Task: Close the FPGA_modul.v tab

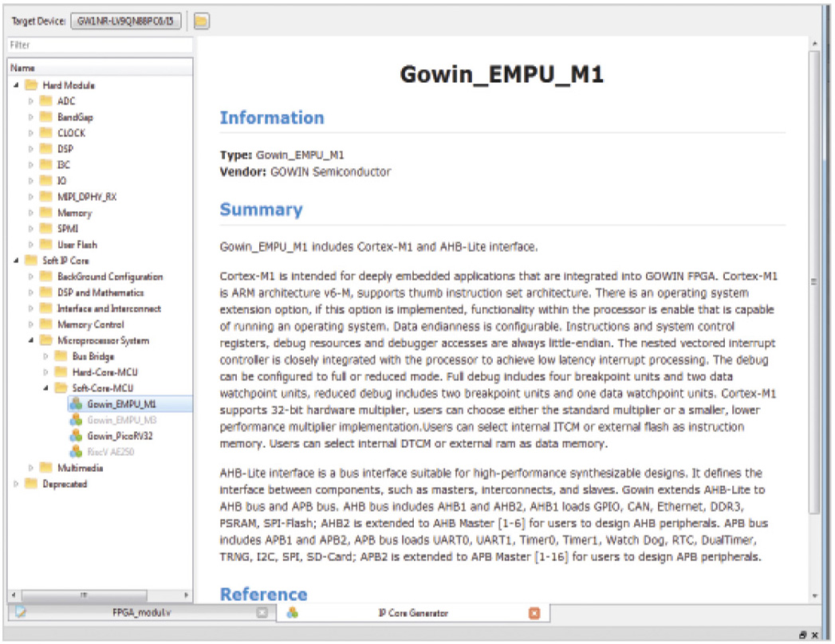Action: (x=262, y=613)
